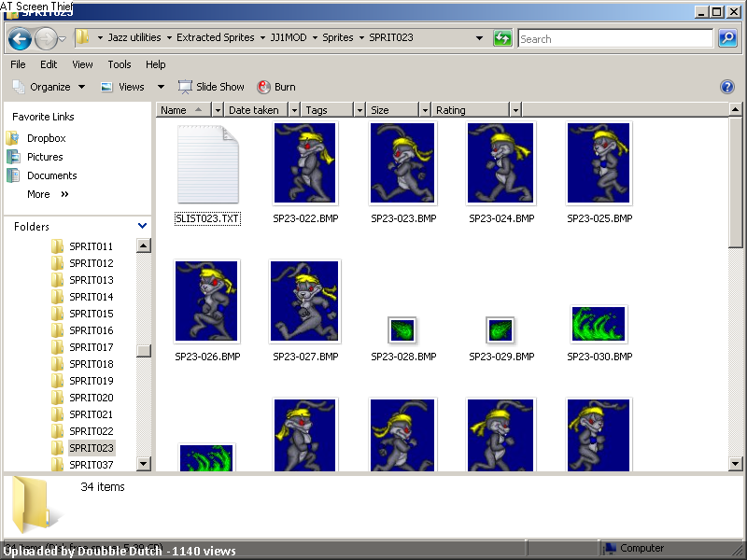747x560 pixels.
Task: Open the Help menu
Action: coord(156,64)
